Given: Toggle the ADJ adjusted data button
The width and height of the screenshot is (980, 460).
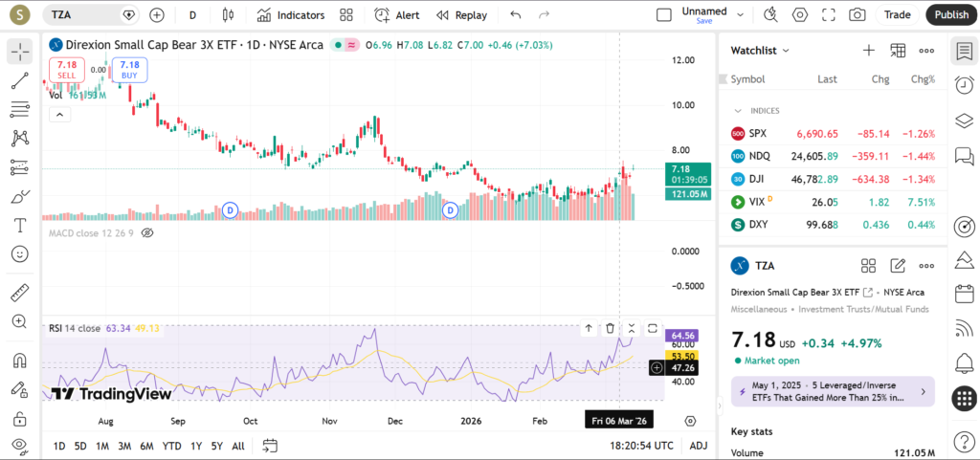Looking at the screenshot, I should click(x=699, y=446).
